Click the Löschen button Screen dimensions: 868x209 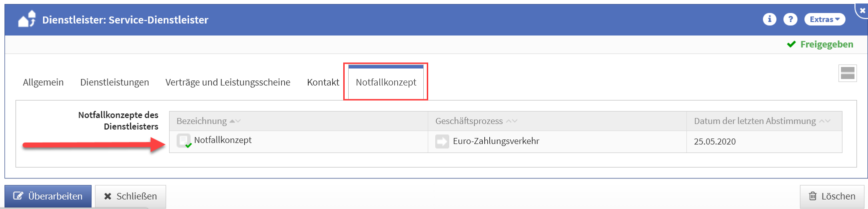click(831, 196)
